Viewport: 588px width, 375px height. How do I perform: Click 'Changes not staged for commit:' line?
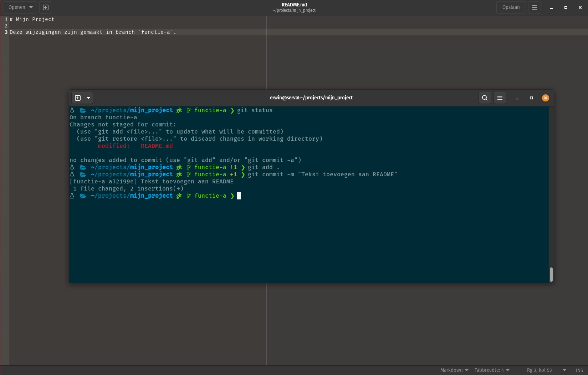click(x=123, y=125)
